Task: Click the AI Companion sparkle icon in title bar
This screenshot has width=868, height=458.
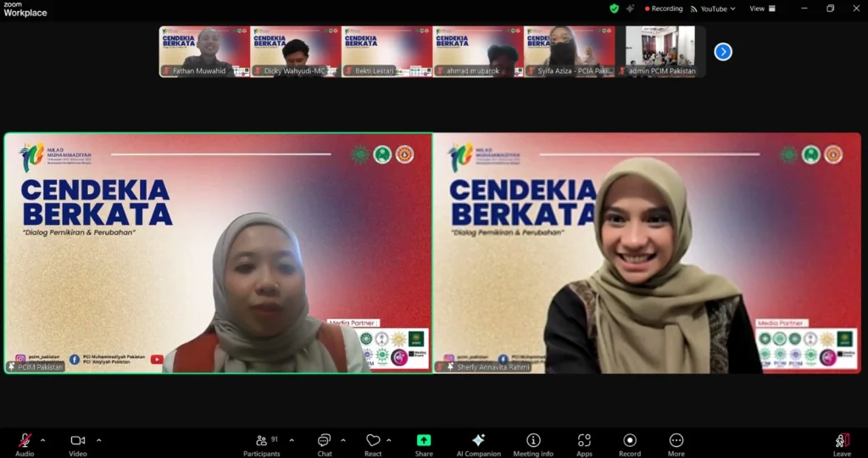Action: coord(630,8)
